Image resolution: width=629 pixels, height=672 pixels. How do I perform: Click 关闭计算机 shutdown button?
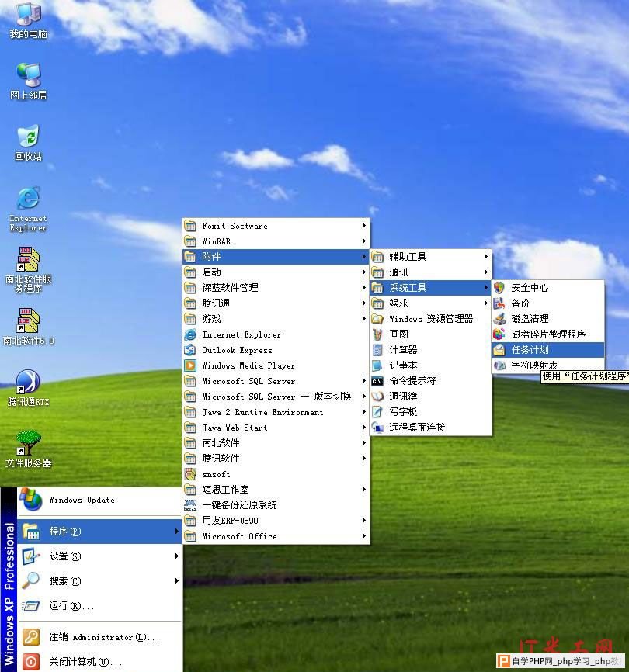click(x=74, y=662)
